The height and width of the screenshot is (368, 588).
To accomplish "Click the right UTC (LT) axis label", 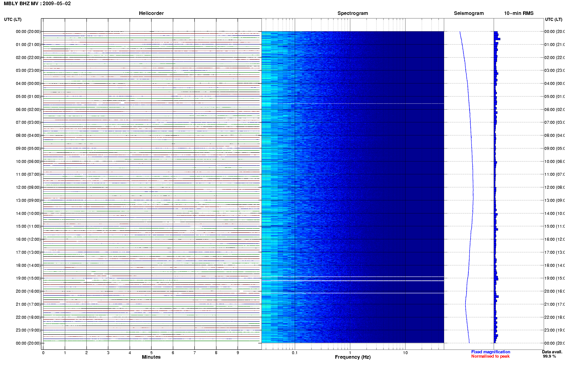I will 553,19.
